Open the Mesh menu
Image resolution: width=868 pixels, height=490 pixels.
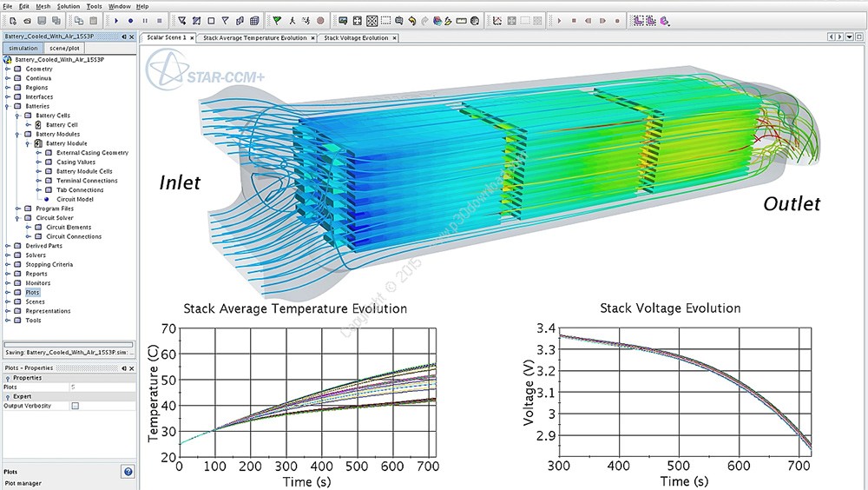(x=43, y=6)
